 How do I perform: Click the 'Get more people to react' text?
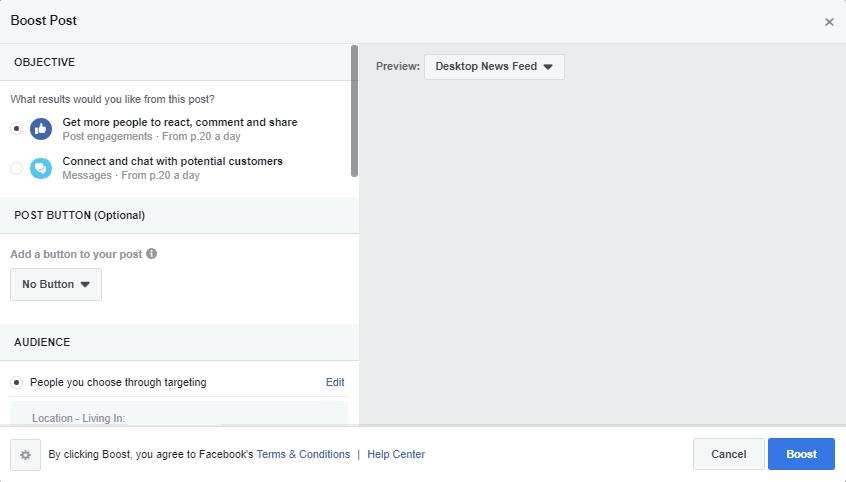tap(180, 122)
